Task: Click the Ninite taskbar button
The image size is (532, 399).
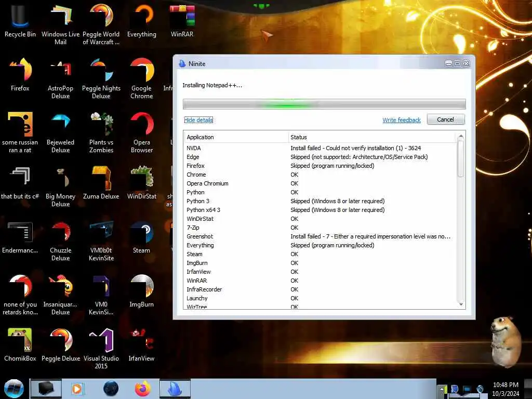Action: coord(175,388)
